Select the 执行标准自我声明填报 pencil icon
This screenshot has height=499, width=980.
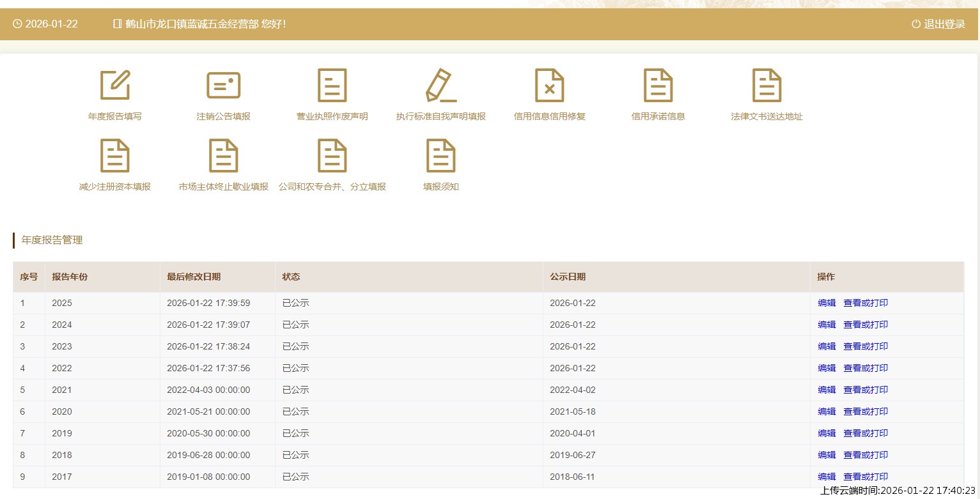(440, 85)
